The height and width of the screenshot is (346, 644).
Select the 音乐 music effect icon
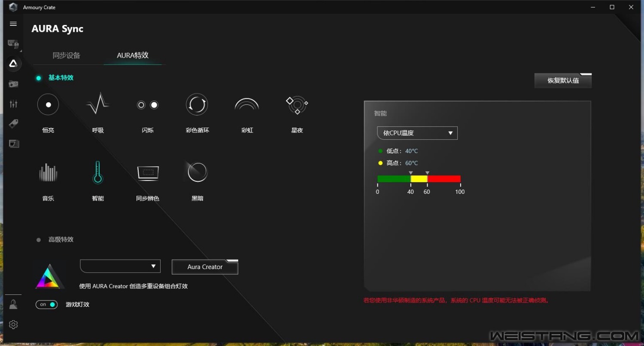tap(48, 173)
